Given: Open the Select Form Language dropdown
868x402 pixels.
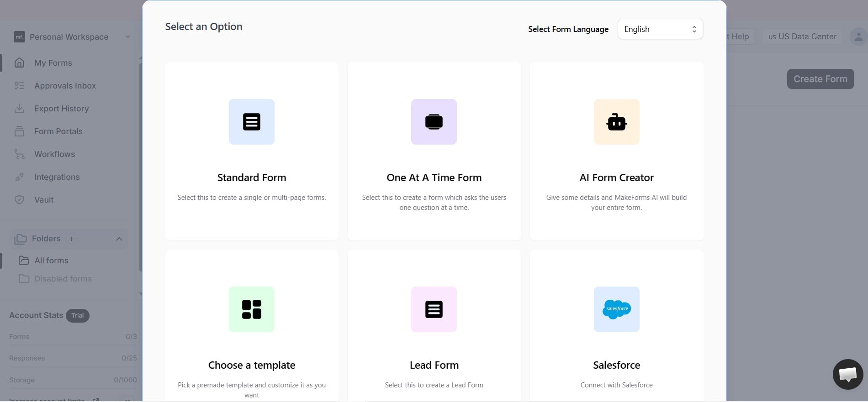Looking at the screenshot, I should 660,29.
